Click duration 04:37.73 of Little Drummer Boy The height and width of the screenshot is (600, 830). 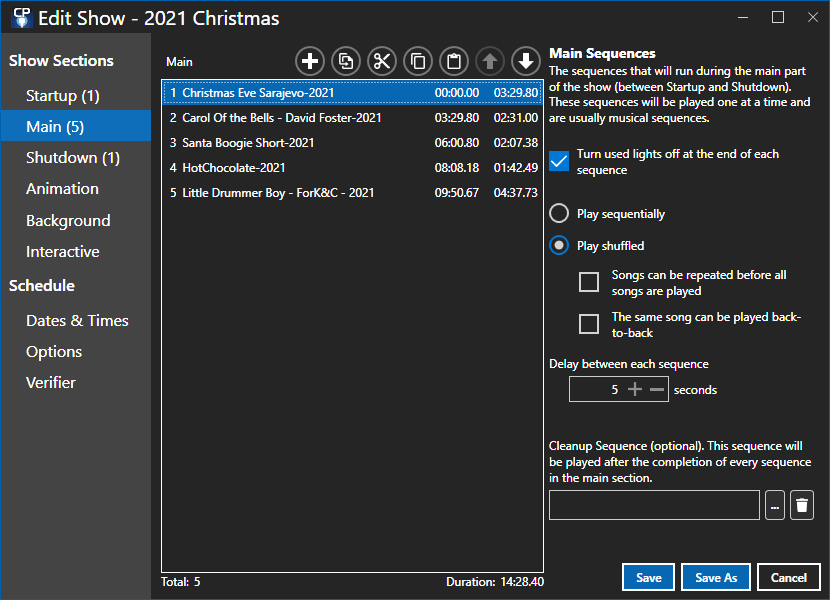[x=516, y=193]
